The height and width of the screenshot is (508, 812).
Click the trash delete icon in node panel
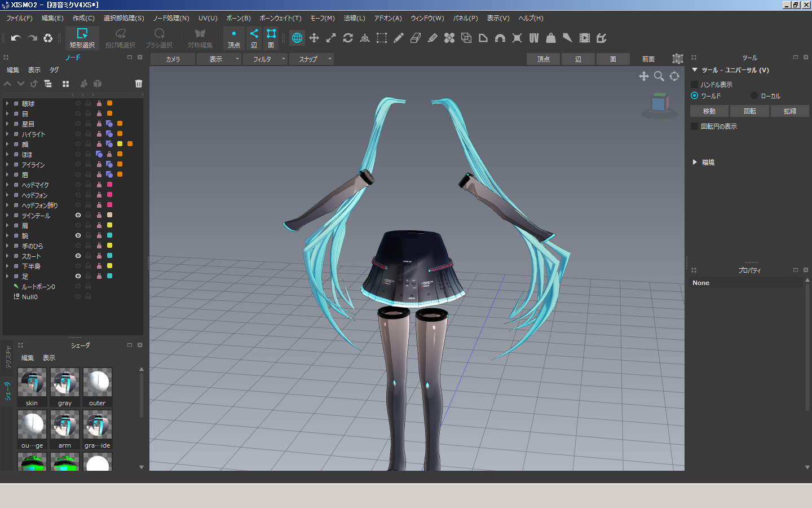click(139, 84)
